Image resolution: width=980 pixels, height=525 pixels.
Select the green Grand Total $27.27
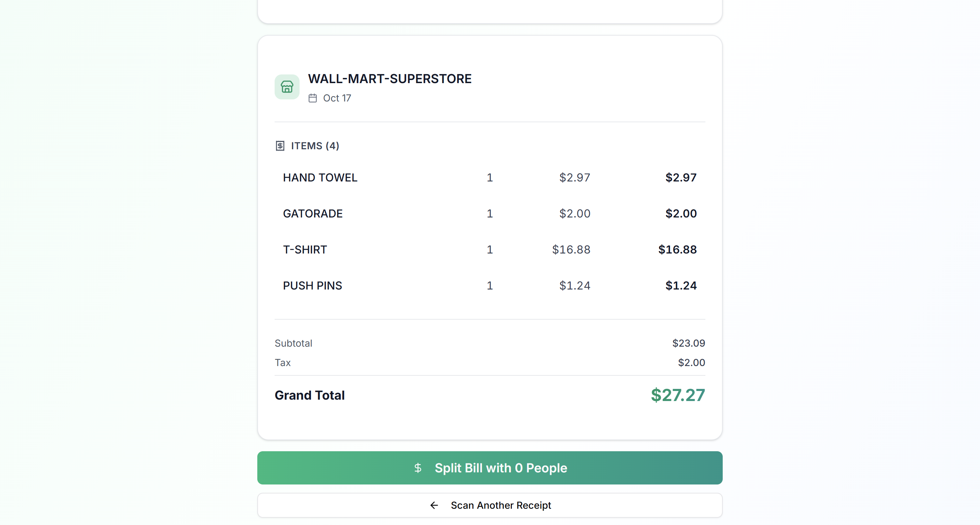[x=678, y=395]
